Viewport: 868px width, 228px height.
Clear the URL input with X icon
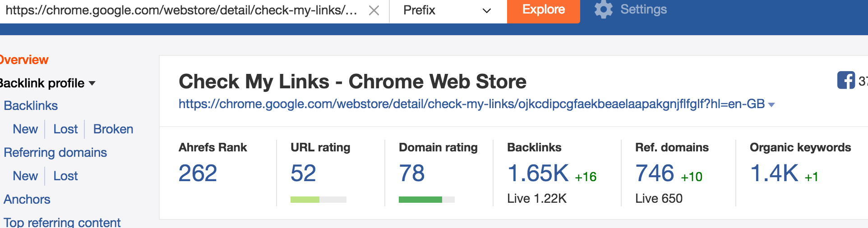pos(374,10)
